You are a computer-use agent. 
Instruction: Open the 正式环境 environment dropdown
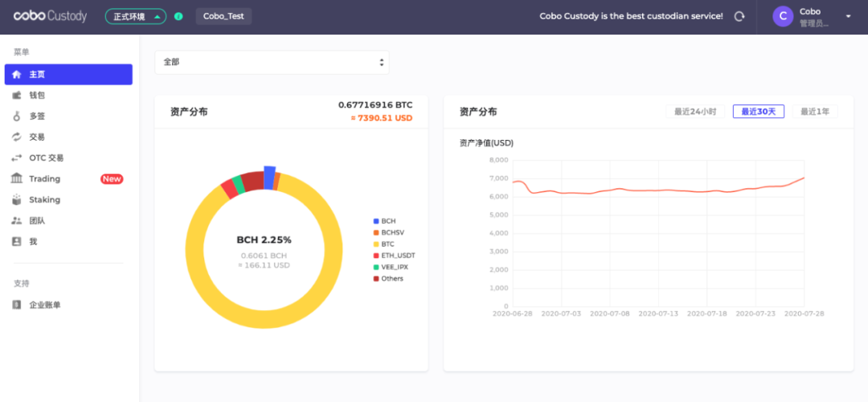pos(135,16)
